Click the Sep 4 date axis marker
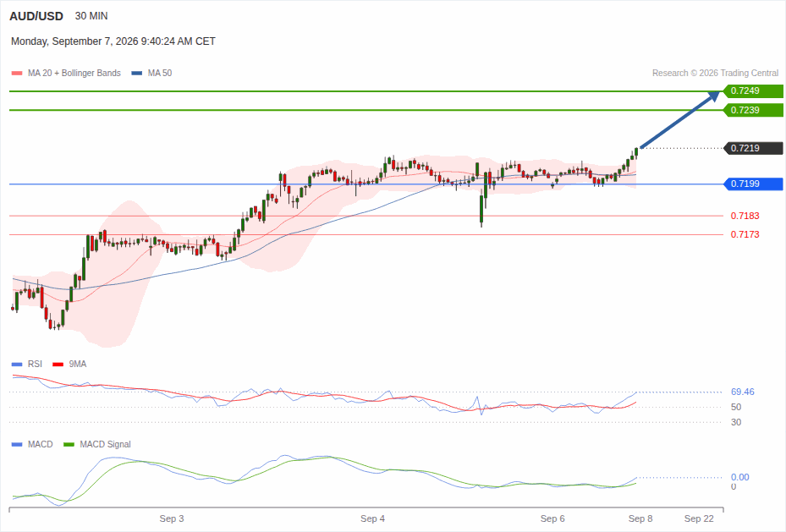786x532 pixels. [x=372, y=519]
